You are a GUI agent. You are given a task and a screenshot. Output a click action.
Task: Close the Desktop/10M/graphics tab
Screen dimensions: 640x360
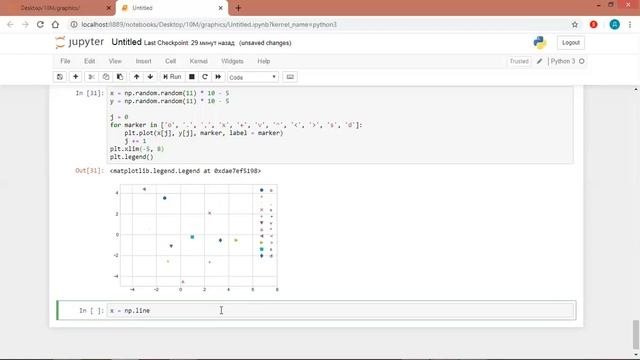pyautogui.click(x=109, y=8)
